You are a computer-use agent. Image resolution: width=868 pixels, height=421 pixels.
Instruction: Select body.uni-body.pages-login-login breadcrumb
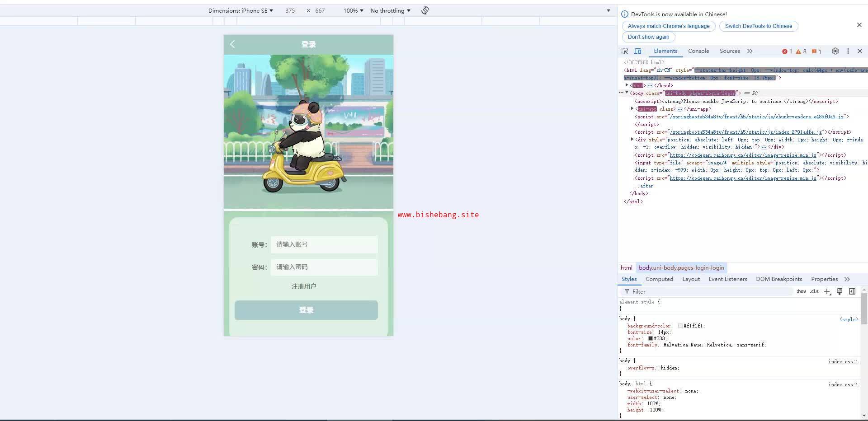[x=681, y=268]
